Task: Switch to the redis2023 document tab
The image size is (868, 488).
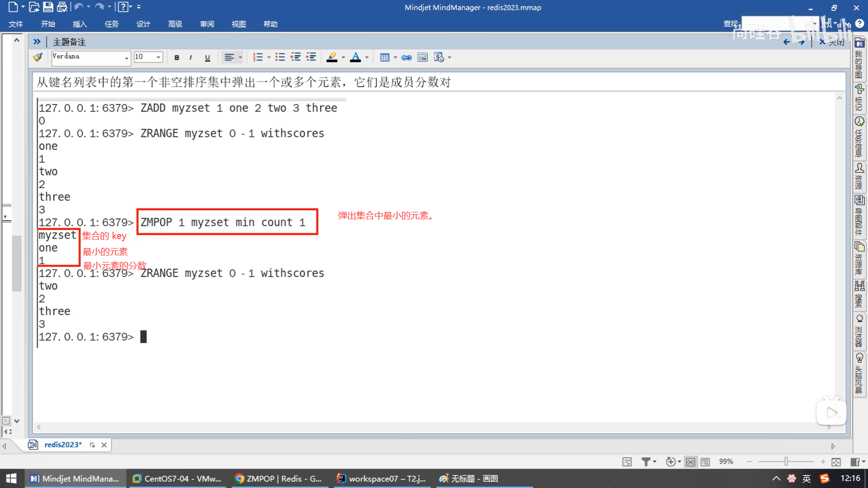Action: [x=63, y=445]
